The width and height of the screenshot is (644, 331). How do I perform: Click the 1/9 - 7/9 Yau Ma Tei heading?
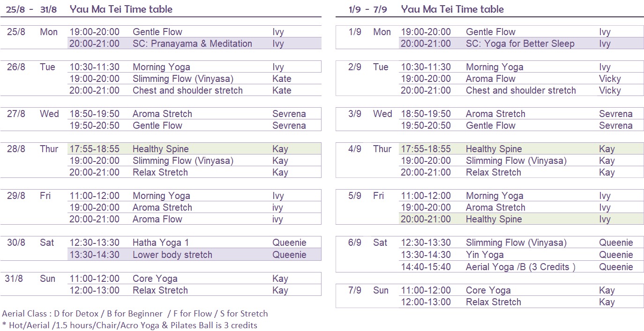tap(426, 9)
